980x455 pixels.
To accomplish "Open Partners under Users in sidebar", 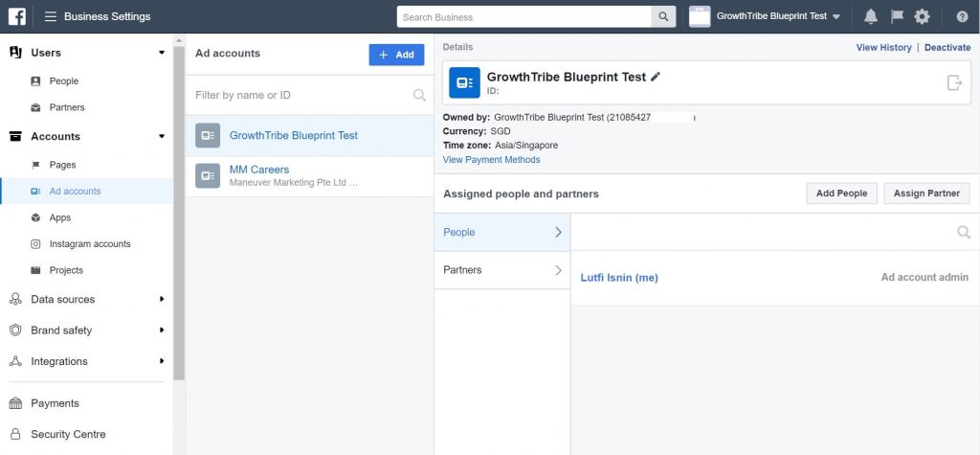I will click(67, 107).
